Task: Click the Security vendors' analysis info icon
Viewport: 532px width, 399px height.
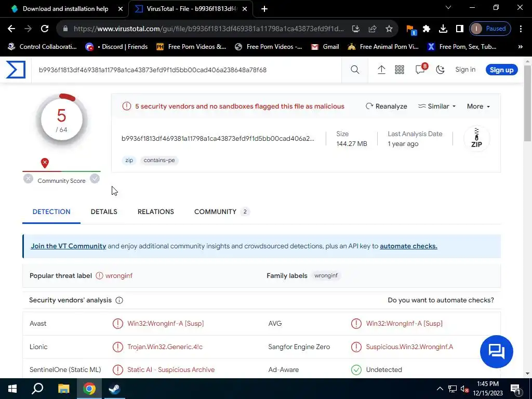Action: pos(119,300)
